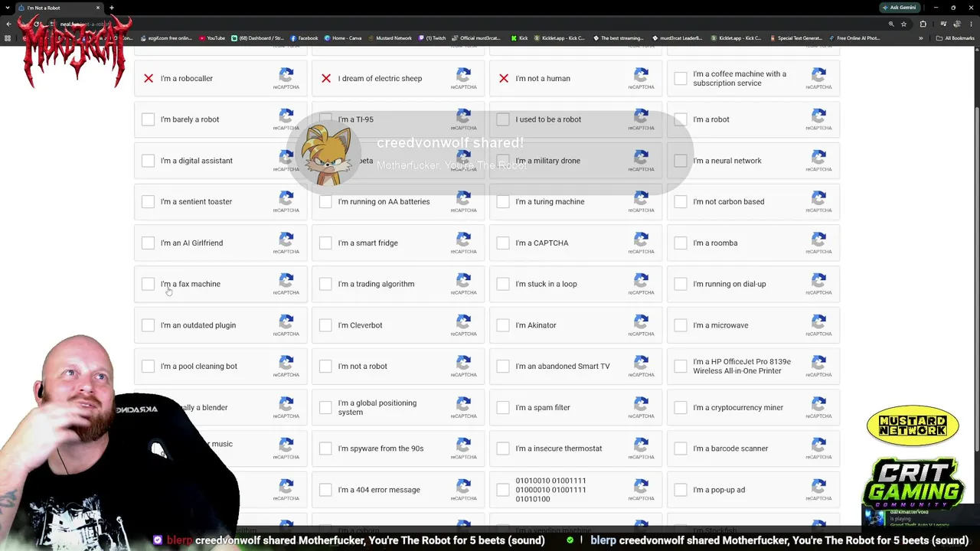This screenshot has height=551, width=980.
Task: Tick the "I'm an outdated plugin" checkbox
Action: click(149, 325)
